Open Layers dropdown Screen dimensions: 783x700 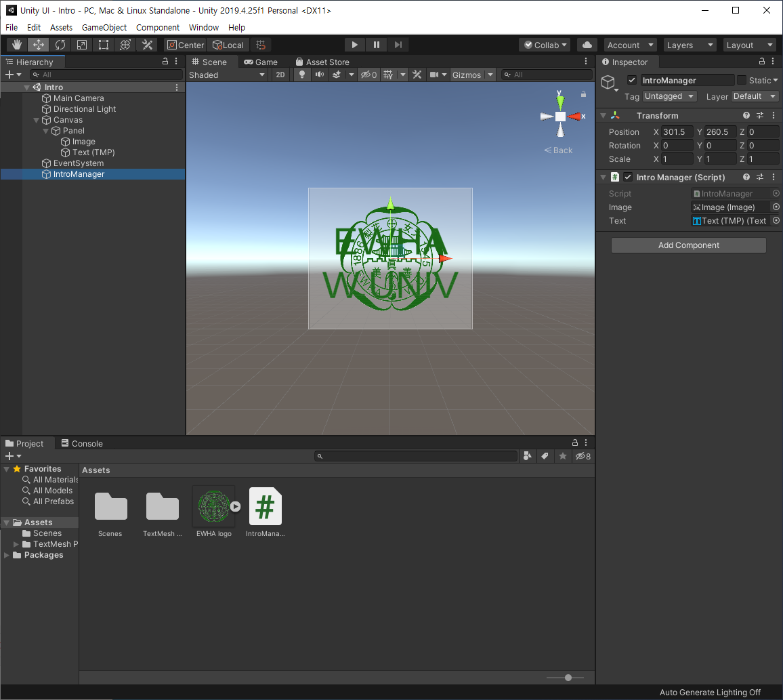pos(690,45)
